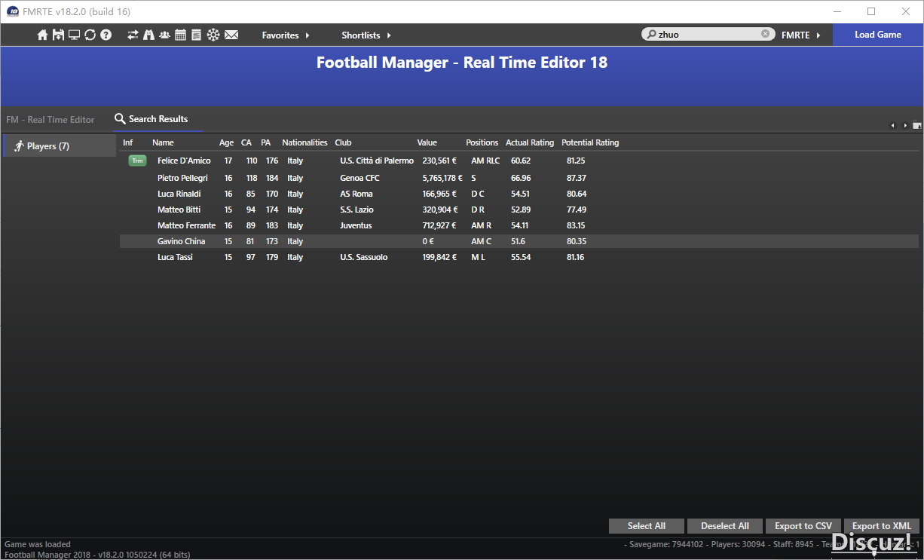924x560 pixels.
Task: Select the Gavino China player row
Action: (519, 241)
